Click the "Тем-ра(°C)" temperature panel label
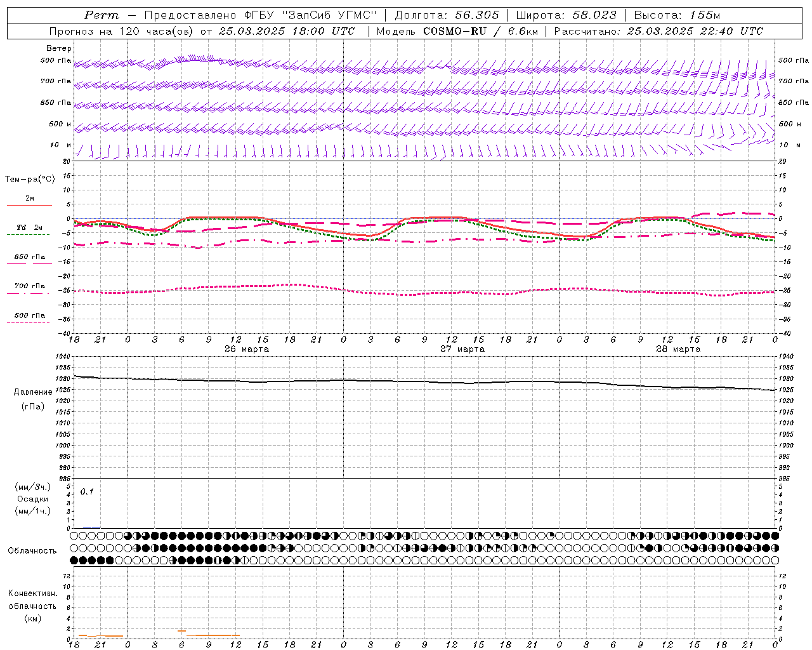Screen dimensions: 812x650 pyautogui.click(x=30, y=179)
